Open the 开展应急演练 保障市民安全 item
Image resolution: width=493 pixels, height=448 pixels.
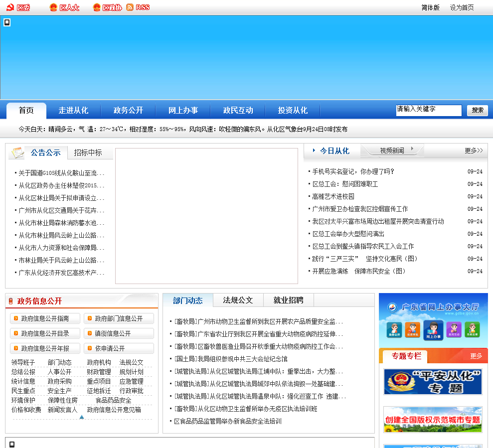(x=359, y=271)
